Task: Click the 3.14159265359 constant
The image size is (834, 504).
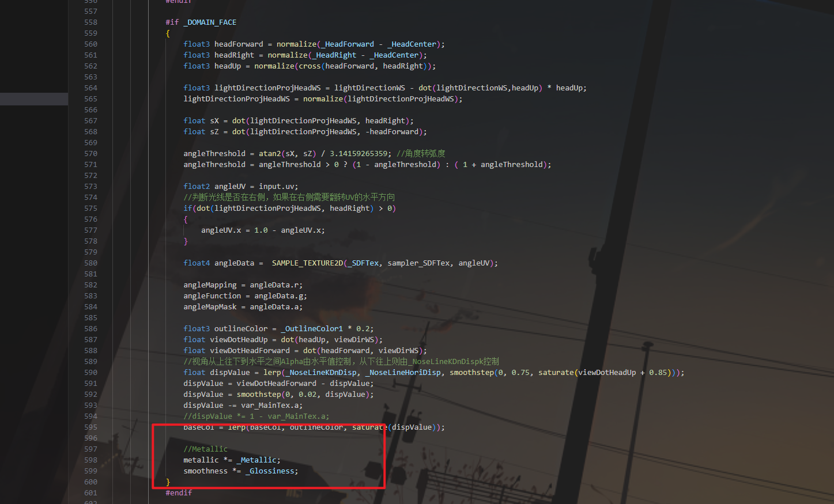Action: point(358,154)
